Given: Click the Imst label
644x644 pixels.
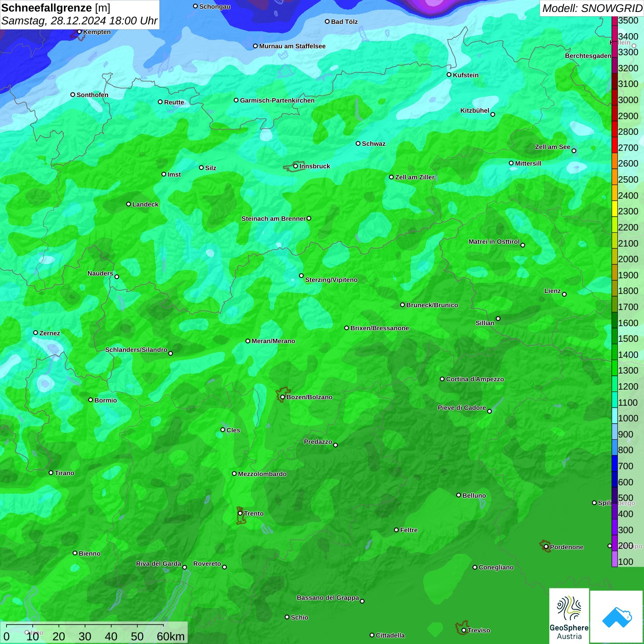Looking at the screenshot, I should [x=174, y=174].
